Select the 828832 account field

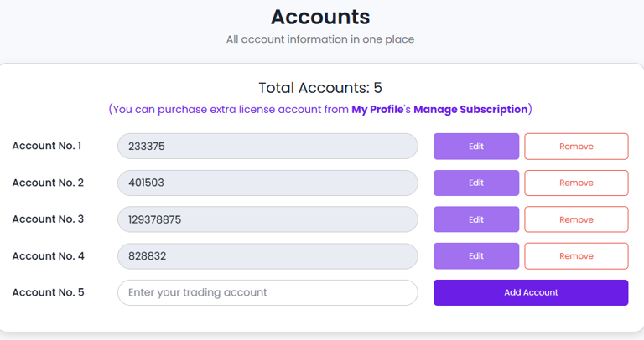tap(267, 256)
